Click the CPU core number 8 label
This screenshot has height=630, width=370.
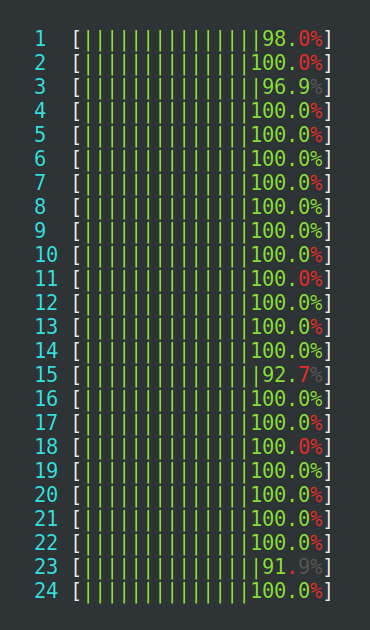coord(40,207)
